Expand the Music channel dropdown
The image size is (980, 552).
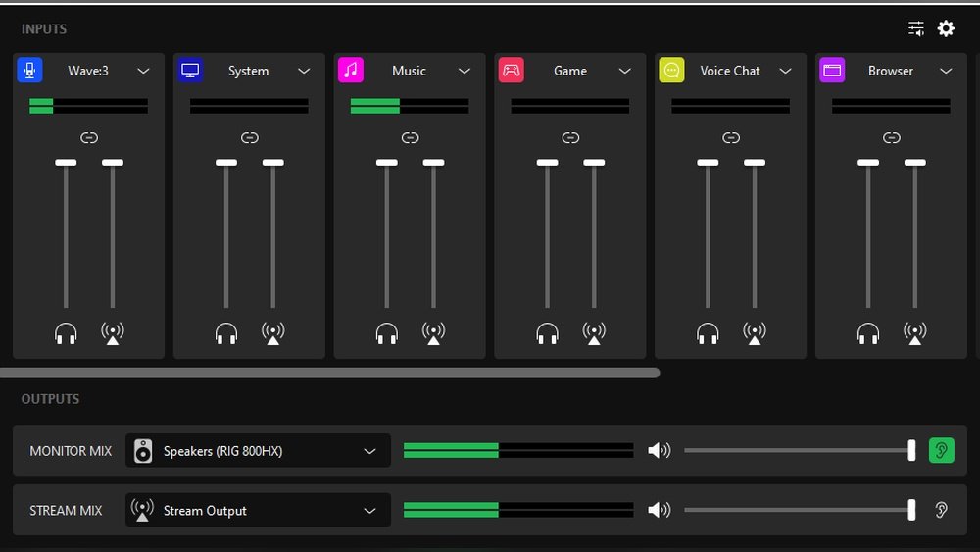(x=465, y=71)
